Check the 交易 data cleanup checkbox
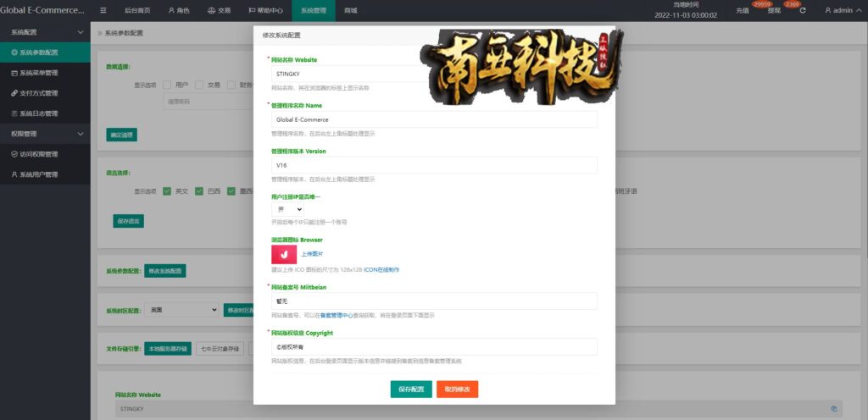The image size is (868, 420). click(x=198, y=86)
